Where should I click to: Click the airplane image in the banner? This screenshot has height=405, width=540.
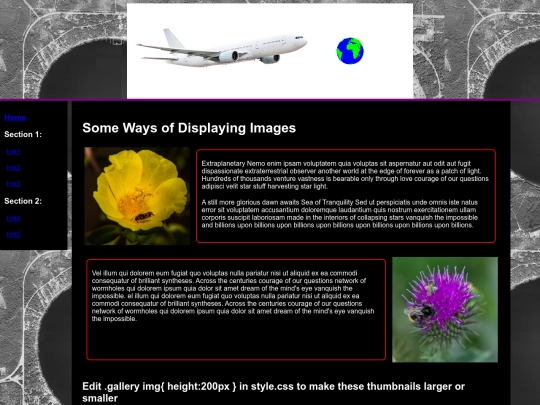[x=222, y=48]
